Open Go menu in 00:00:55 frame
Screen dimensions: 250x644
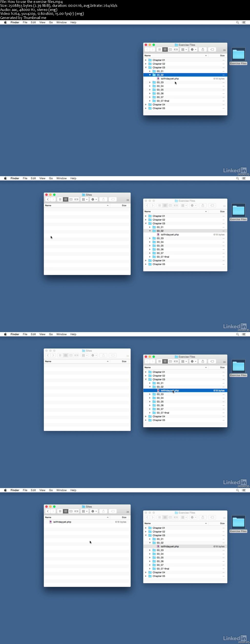click(x=51, y=334)
